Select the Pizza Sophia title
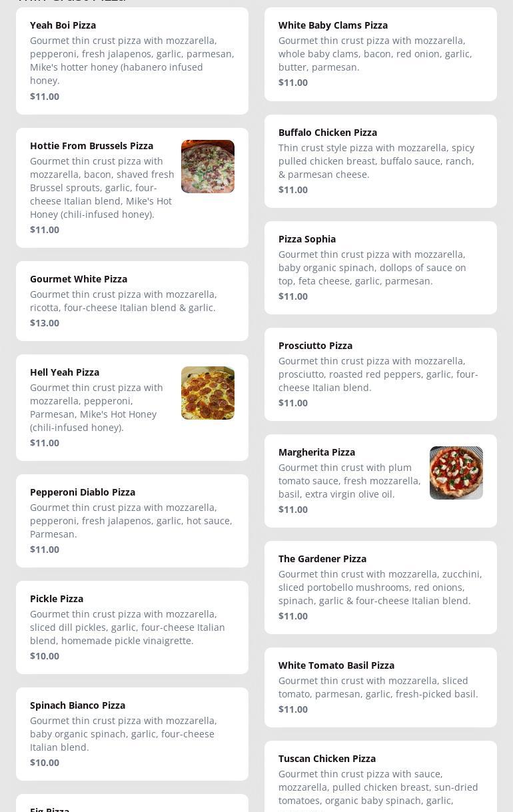513x812 pixels. (306, 239)
